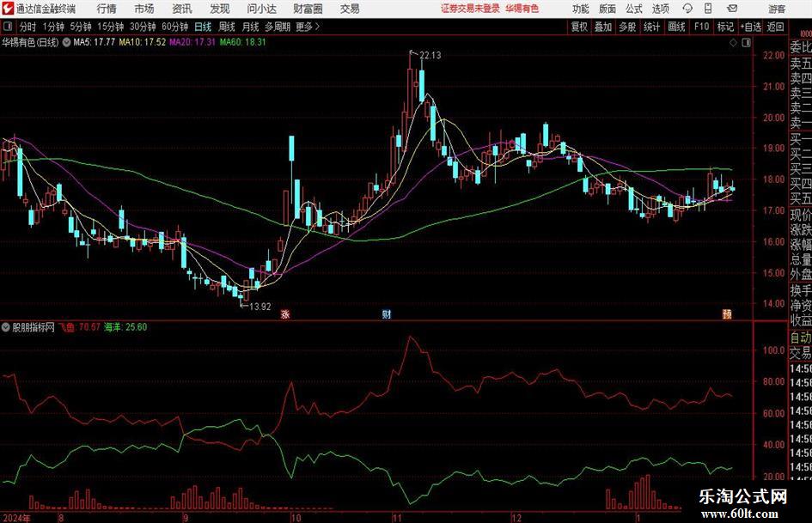Click the 叠加 overlay toolbar button
Image resolution: width=812 pixels, height=523 pixels.
pyautogui.click(x=603, y=27)
